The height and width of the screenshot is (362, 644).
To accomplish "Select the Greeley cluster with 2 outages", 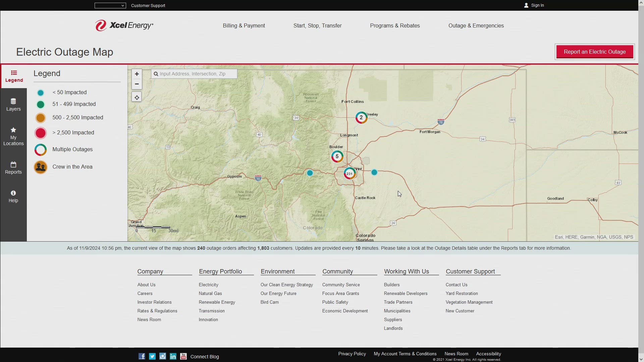I will point(361,118).
